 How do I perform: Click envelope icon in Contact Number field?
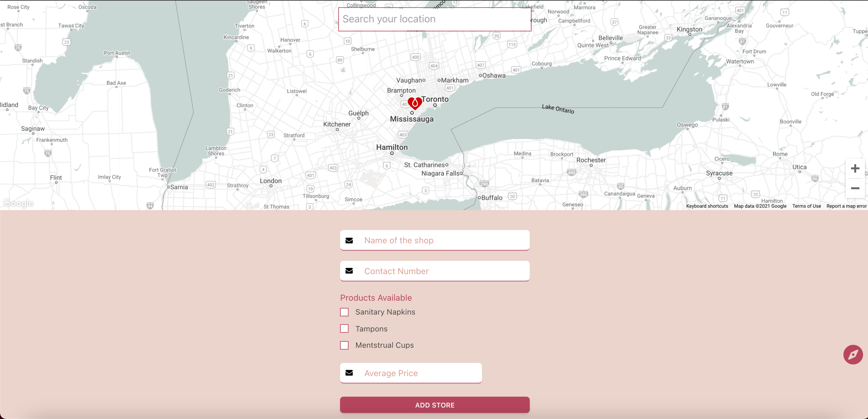pos(349,271)
